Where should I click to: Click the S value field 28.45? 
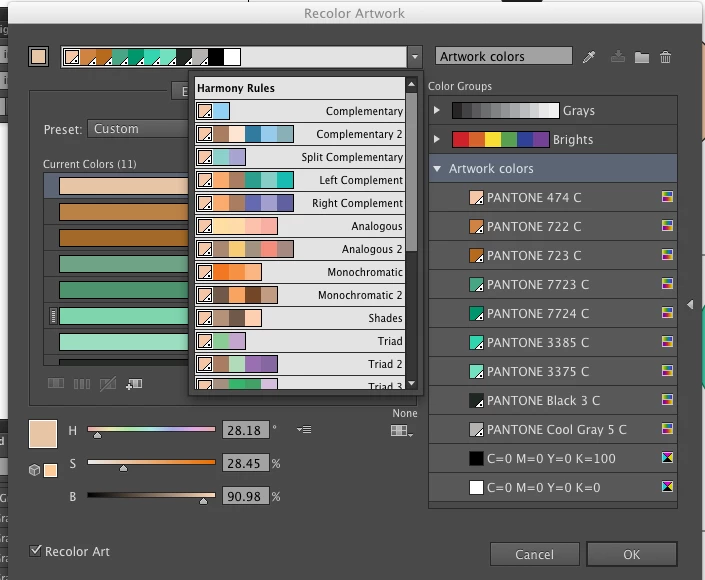[245, 463]
